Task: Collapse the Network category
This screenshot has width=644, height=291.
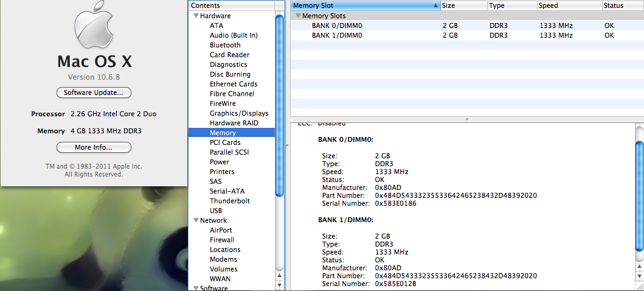Action: 196,220
